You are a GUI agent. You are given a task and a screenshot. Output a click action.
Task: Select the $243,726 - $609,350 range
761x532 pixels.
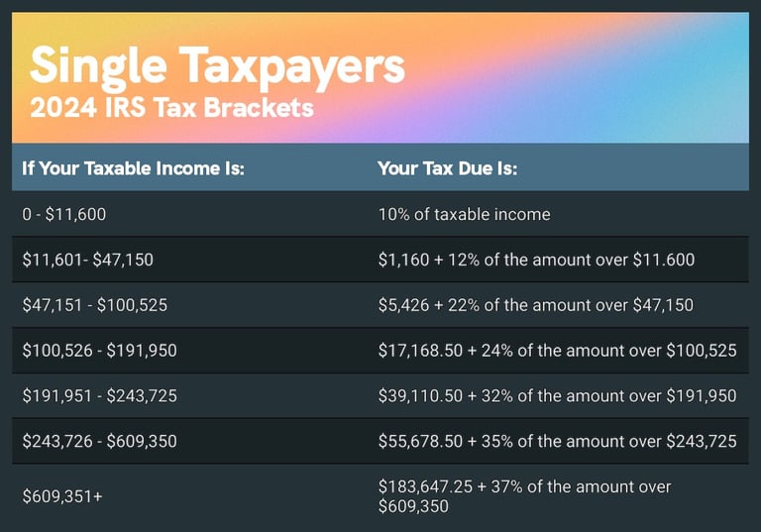tap(99, 441)
